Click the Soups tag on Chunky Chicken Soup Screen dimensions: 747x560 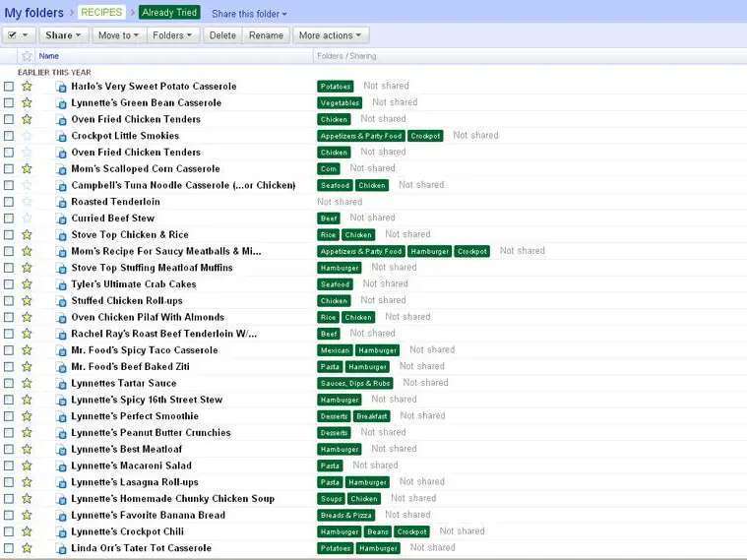331,499
